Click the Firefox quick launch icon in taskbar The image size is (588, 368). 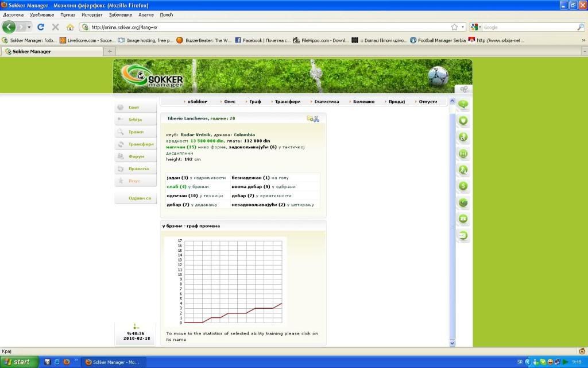click(67, 362)
